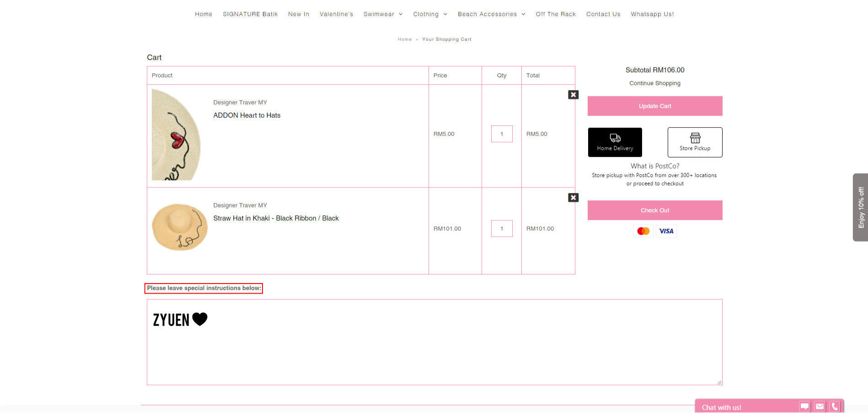Click the Visa payment icon
Viewport: 868px width, 413px height.
pos(666,231)
